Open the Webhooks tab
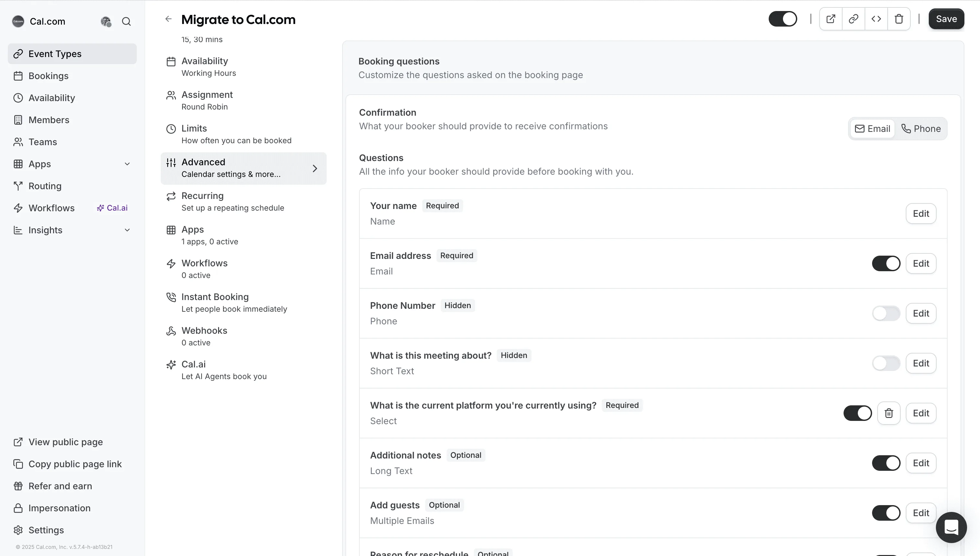 (x=243, y=336)
